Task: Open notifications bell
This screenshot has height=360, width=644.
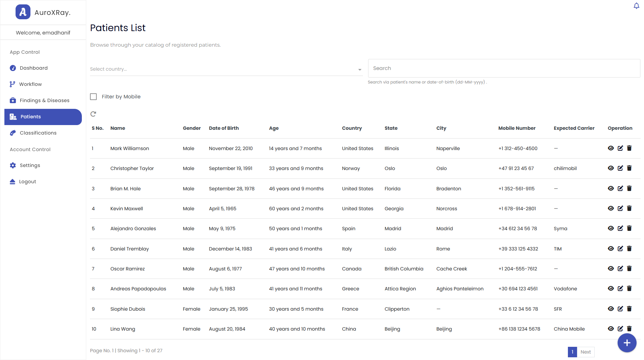Action: pyautogui.click(x=636, y=6)
